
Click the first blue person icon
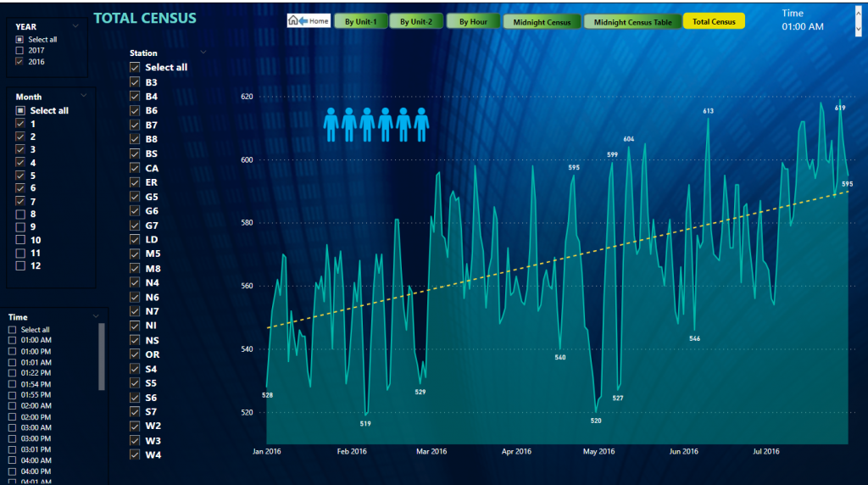[331, 124]
